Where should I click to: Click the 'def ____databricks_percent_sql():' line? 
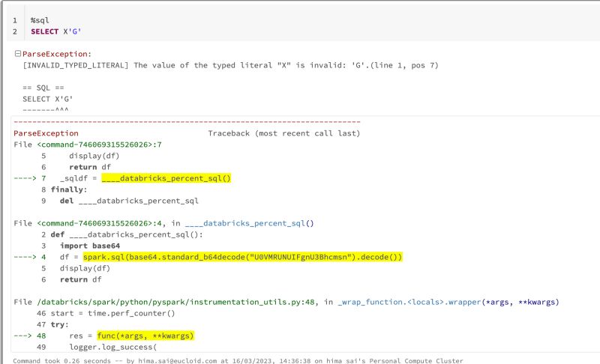pos(127,234)
